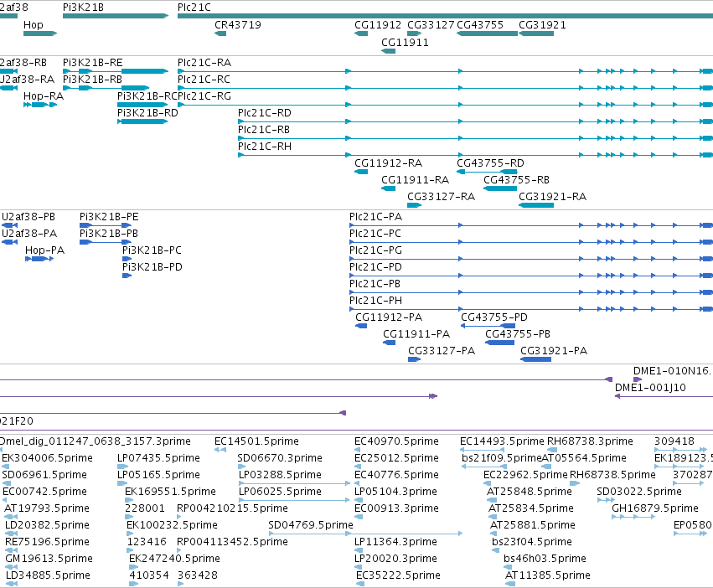This screenshot has width=713, height=588.
Task: Click the Plc21C-PH protein label
Action: click(x=375, y=301)
